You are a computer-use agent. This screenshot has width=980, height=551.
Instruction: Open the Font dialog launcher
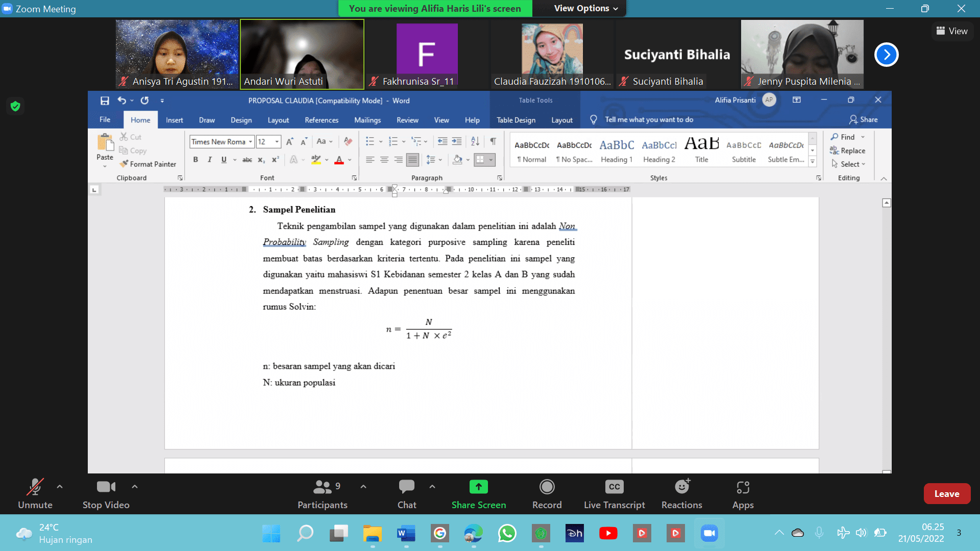tap(354, 178)
